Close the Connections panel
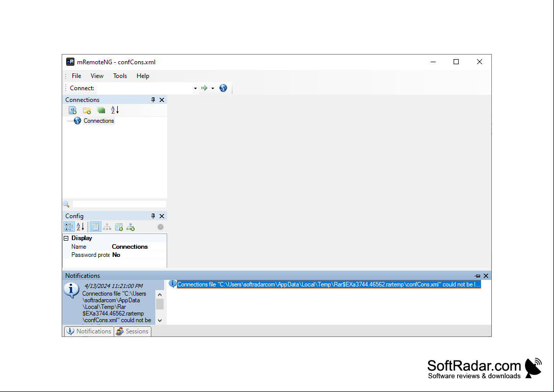 pos(162,100)
